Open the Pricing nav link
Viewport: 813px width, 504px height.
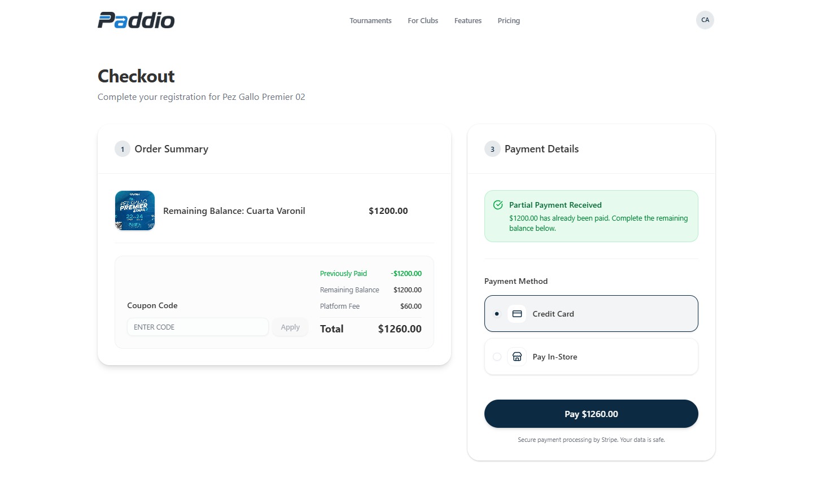point(509,20)
